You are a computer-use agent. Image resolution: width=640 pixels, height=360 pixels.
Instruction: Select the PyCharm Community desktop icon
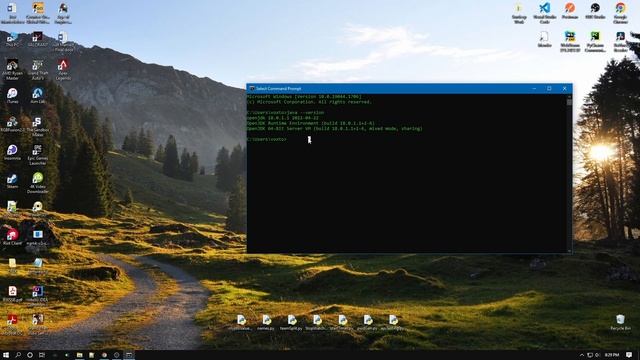point(595,41)
